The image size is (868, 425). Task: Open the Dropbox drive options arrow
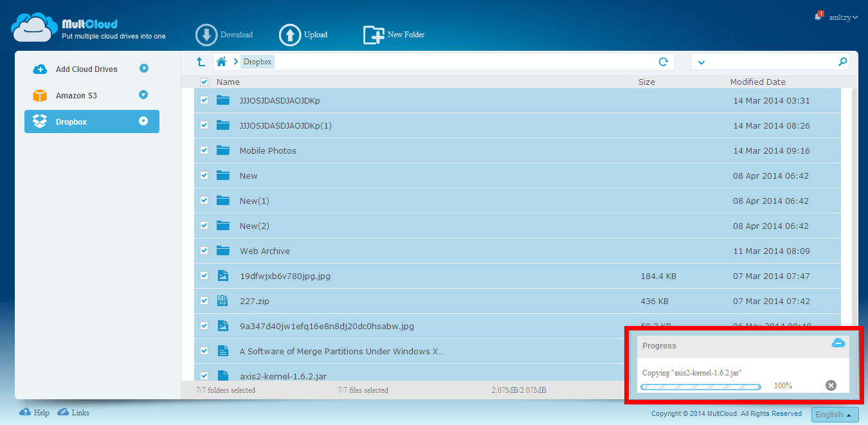[x=143, y=122]
